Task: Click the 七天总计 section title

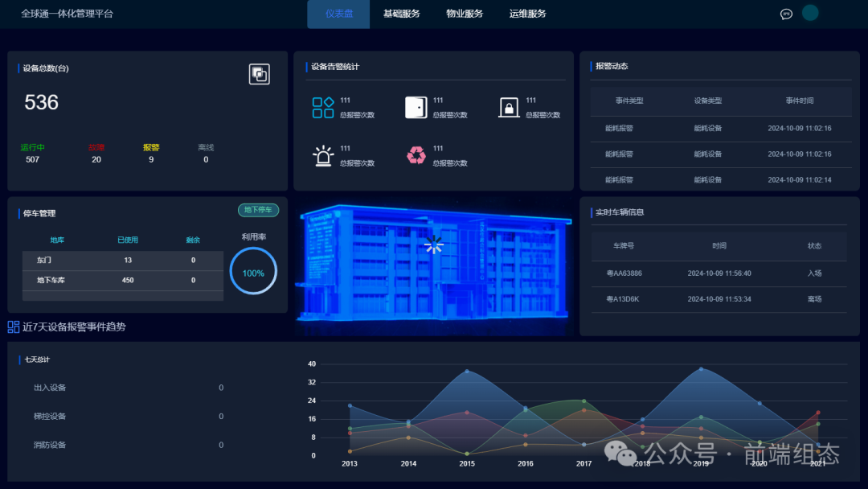Action: 37,360
